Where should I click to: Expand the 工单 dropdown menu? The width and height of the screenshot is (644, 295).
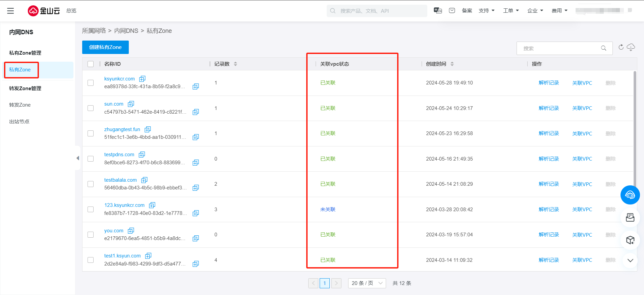click(x=511, y=11)
